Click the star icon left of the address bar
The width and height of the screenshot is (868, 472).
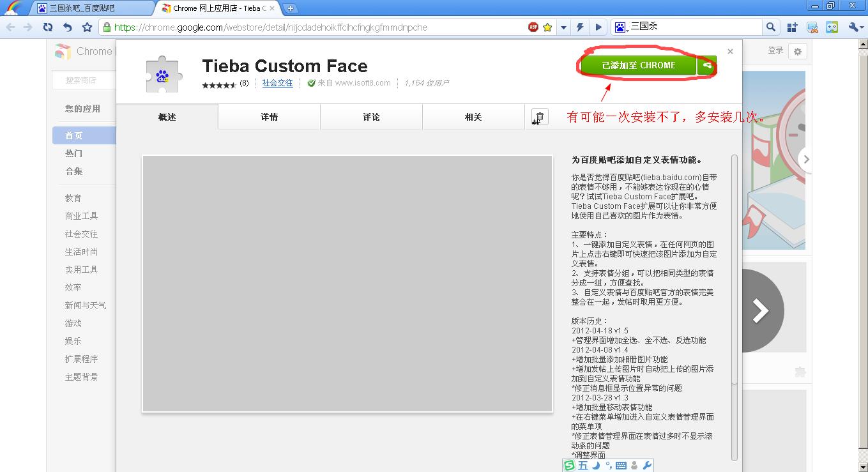88,27
